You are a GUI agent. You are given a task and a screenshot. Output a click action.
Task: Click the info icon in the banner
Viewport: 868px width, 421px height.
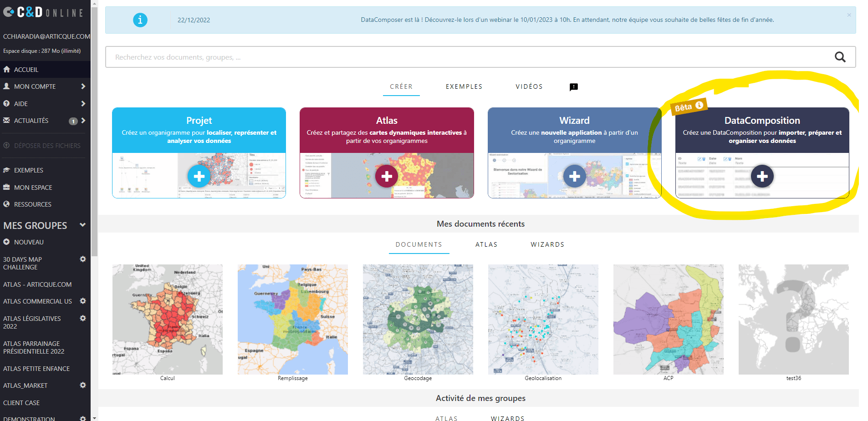pos(140,20)
